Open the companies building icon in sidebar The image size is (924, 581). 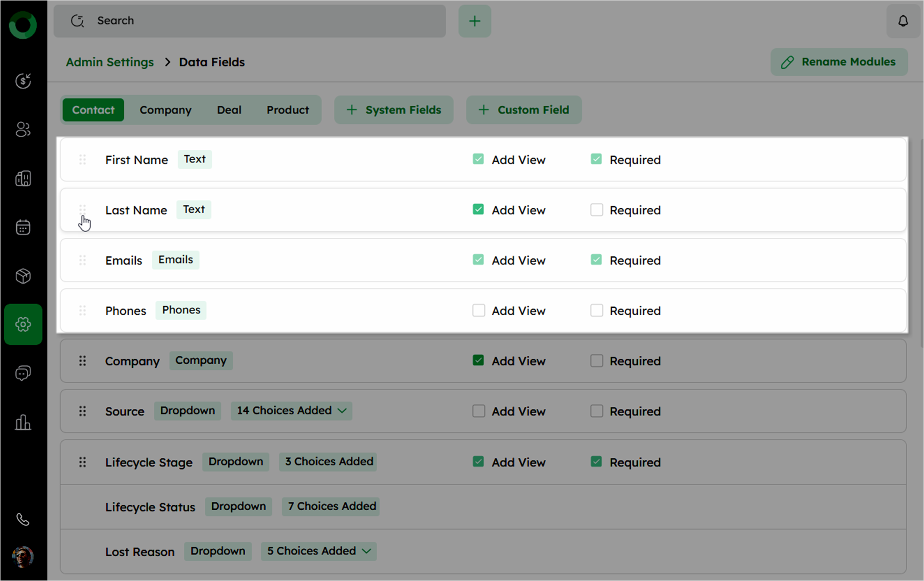click(x=23, y=178)
